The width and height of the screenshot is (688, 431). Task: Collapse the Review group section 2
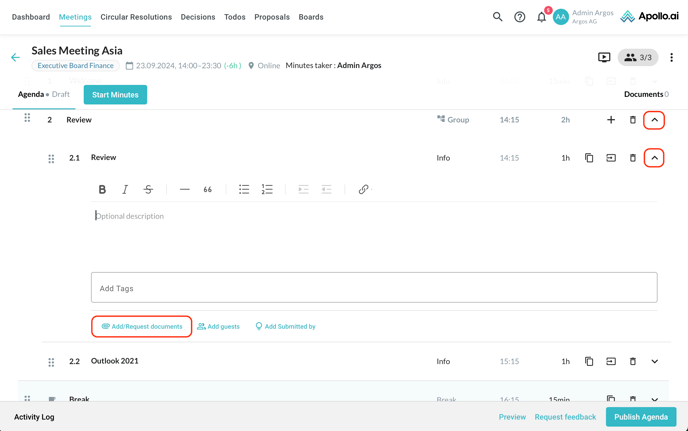(654, 120)
